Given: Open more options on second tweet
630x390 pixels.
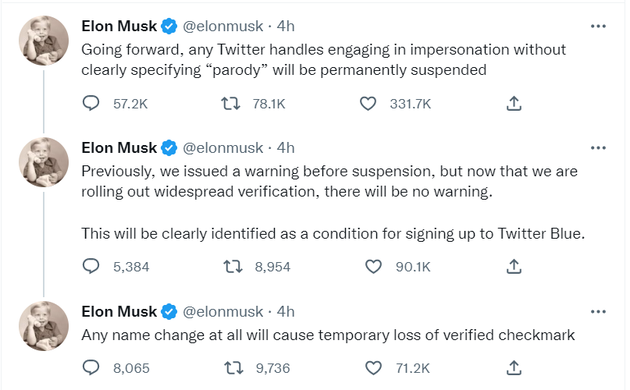Looking at the screenshot, I should [598, 148].
